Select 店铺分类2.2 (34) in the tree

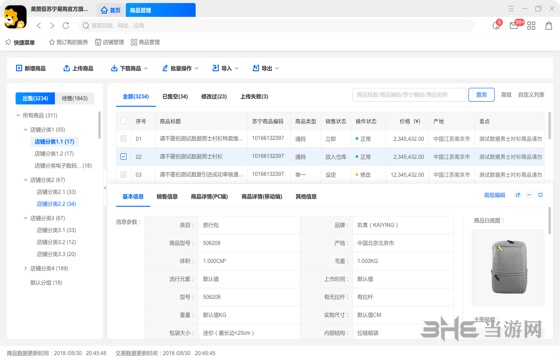tap(56, 204)
